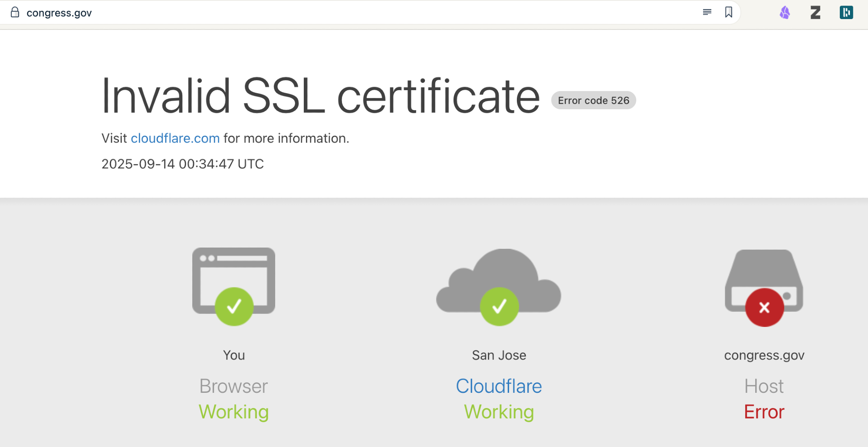Click the Error code 526 badge

pyautogui.click(x=593, y=101)
